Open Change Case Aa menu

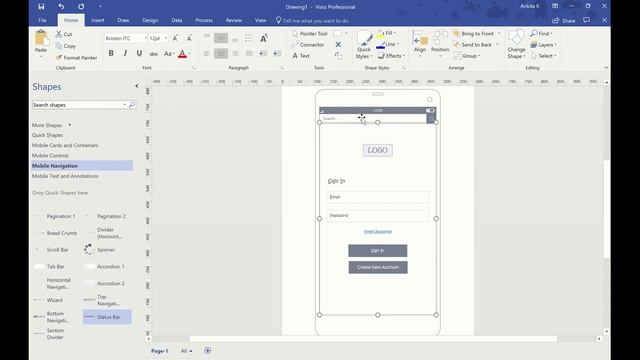(169, 53)
